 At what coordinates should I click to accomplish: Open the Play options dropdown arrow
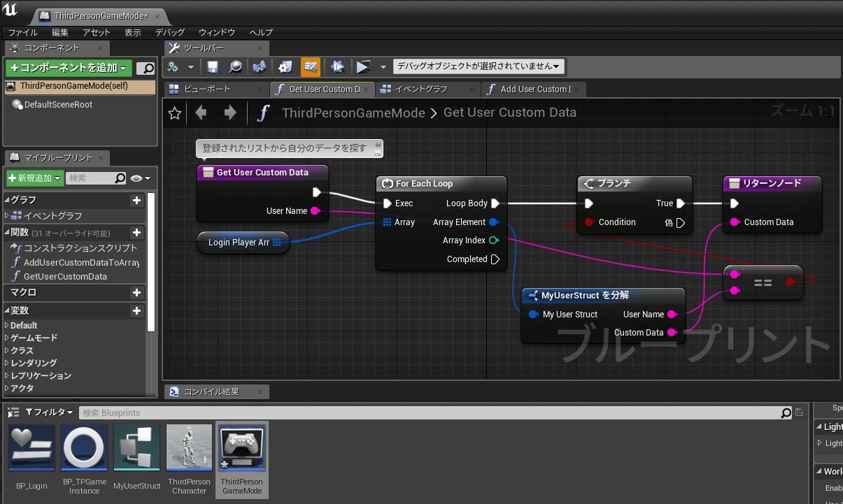(x=383, y=67)
